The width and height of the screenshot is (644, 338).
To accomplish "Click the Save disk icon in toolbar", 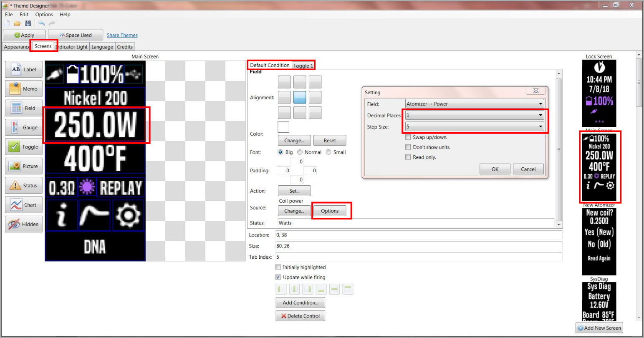I will pyautogui.click(x=28, y=23).
